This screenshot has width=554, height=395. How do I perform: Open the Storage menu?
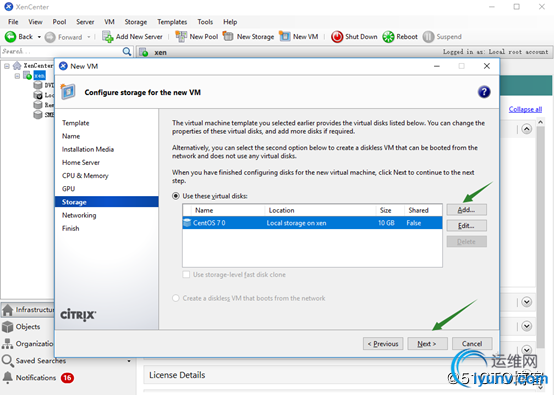[x=136, y=22]
